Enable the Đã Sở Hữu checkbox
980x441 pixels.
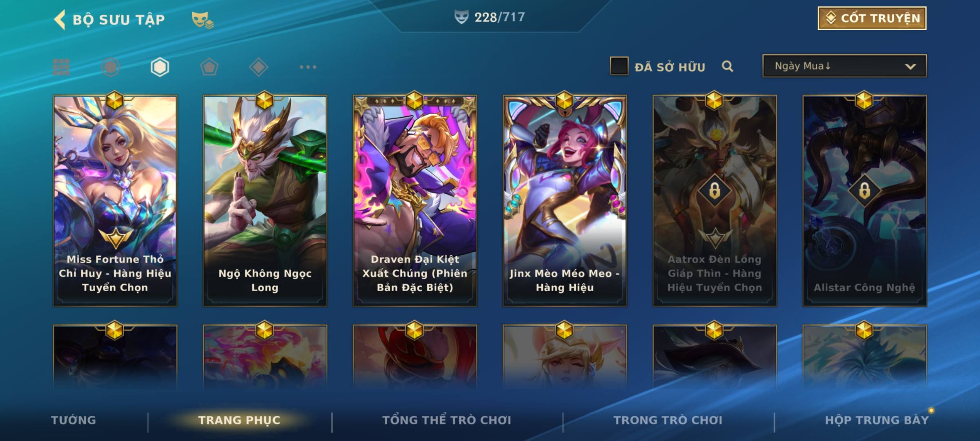(x=619, y=66)
